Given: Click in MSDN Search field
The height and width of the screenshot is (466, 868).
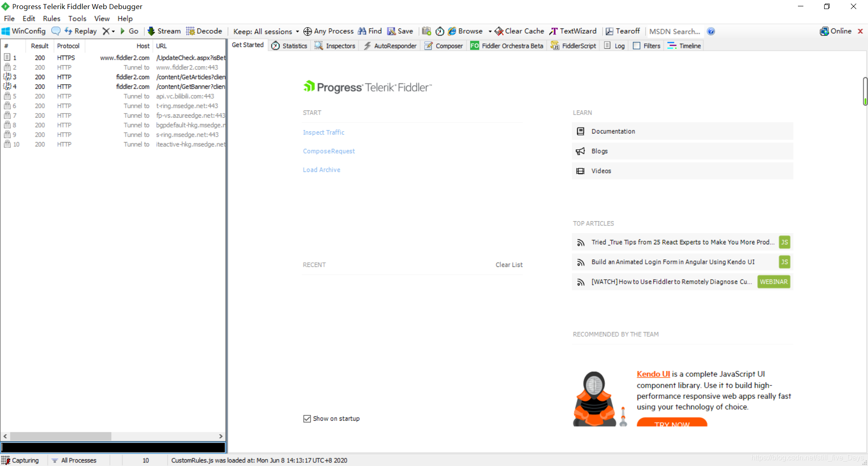Looking at the screenshot, I should pos(675,32).
